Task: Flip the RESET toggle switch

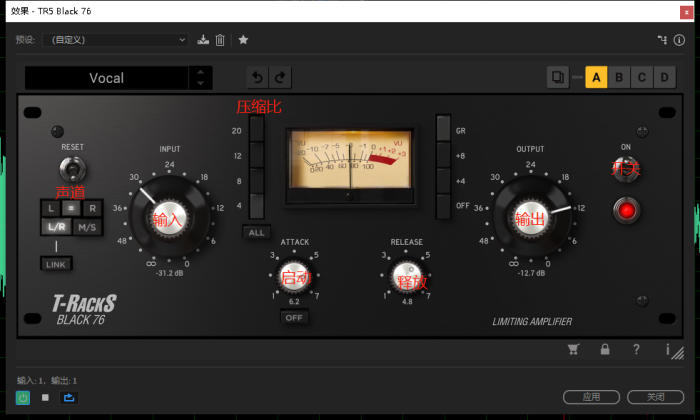Action: coord(70,167)
